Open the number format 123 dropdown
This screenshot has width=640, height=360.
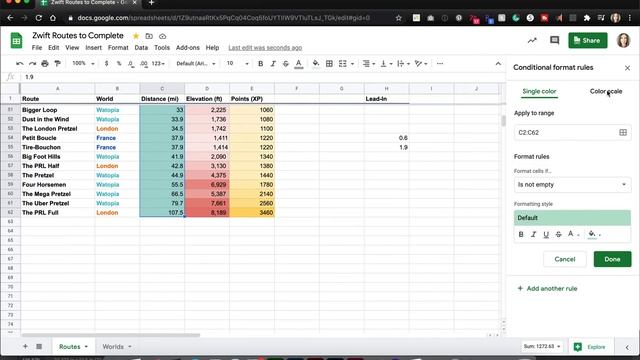point(158,64)
